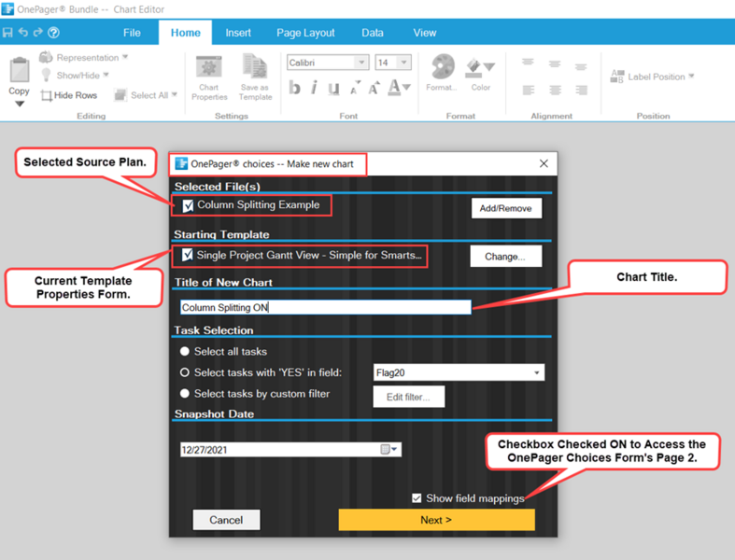Switch to the Insert tab
The width and height of the screenshot is (735, 560).
click(238, 33)
